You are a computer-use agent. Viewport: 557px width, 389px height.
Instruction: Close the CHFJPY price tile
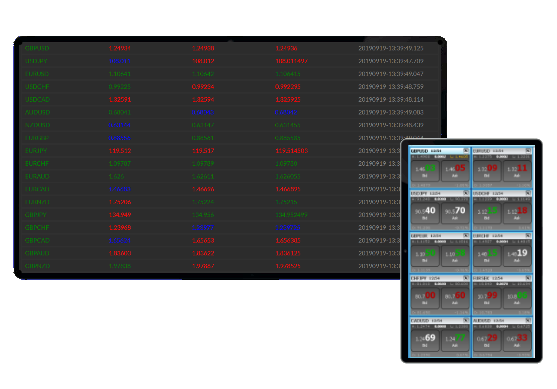click(x=466, y=278)
